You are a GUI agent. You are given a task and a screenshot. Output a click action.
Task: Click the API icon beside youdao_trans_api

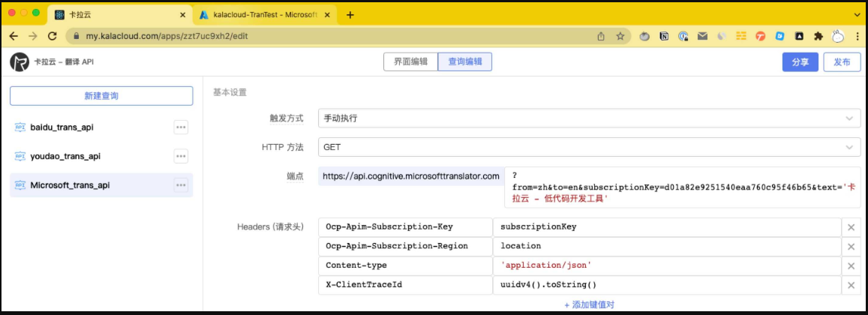pyautogui.click(x=20, y=156)
